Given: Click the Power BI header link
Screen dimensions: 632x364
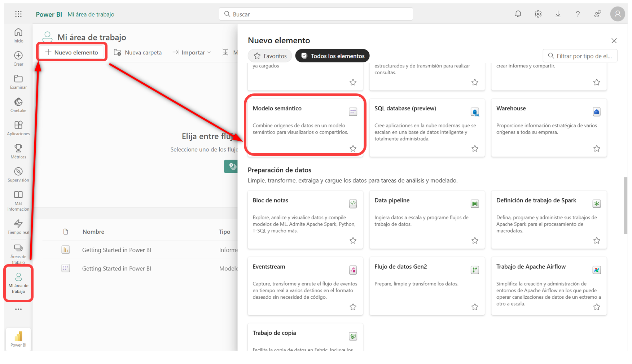Looking at the screenshot, I should (49, 14).
